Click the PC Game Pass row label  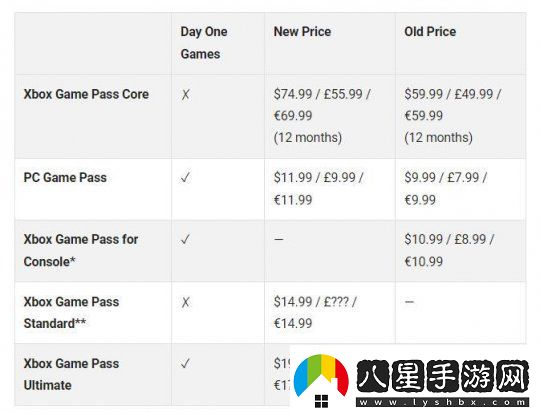point(65,178)
